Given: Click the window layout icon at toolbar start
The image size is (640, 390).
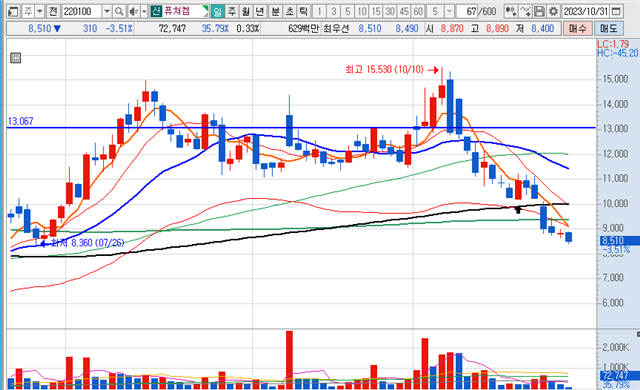Looking at the screenshot, I should pos(13,11).
